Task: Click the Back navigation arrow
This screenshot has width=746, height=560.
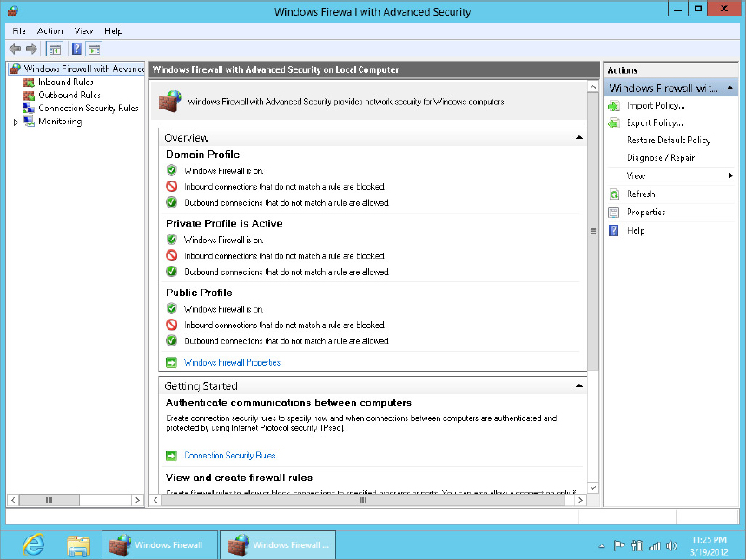Action: (15, 49)
